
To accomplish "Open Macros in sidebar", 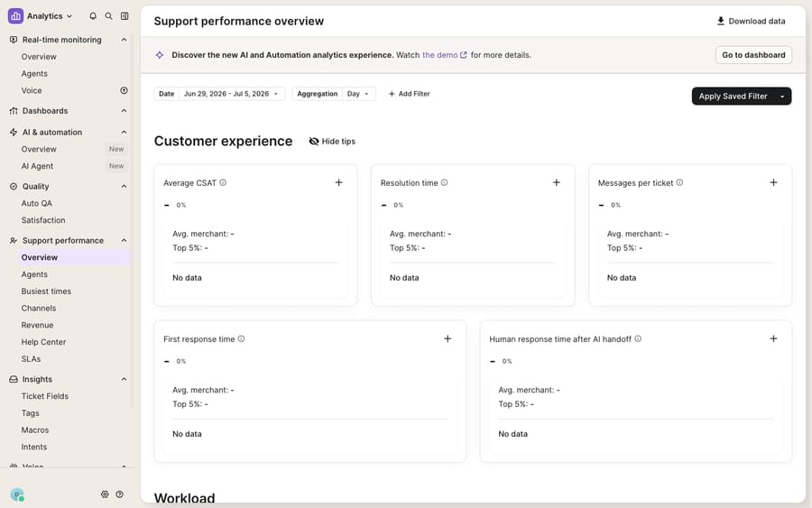I will [34, 430].
